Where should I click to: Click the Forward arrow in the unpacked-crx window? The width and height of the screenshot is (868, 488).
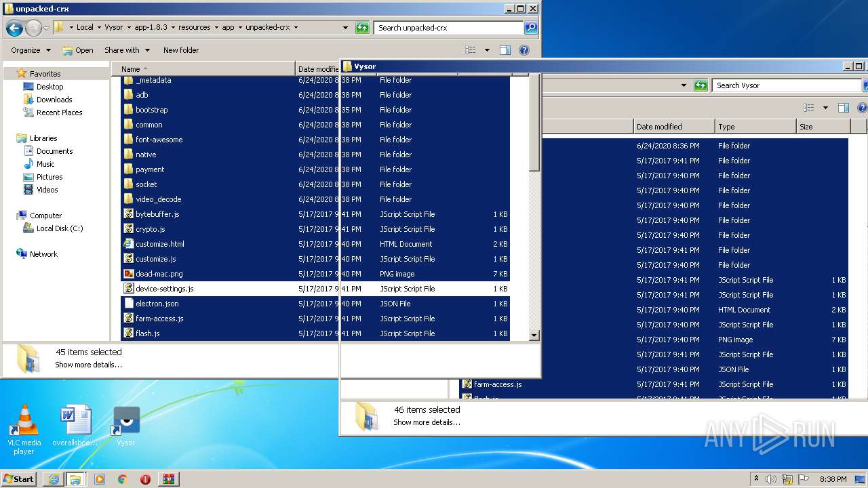point(33,28)
